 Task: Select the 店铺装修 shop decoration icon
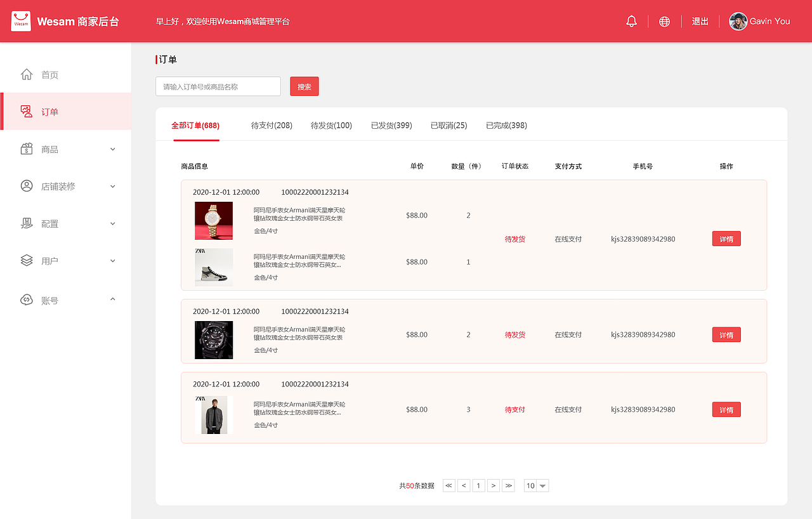26,186
